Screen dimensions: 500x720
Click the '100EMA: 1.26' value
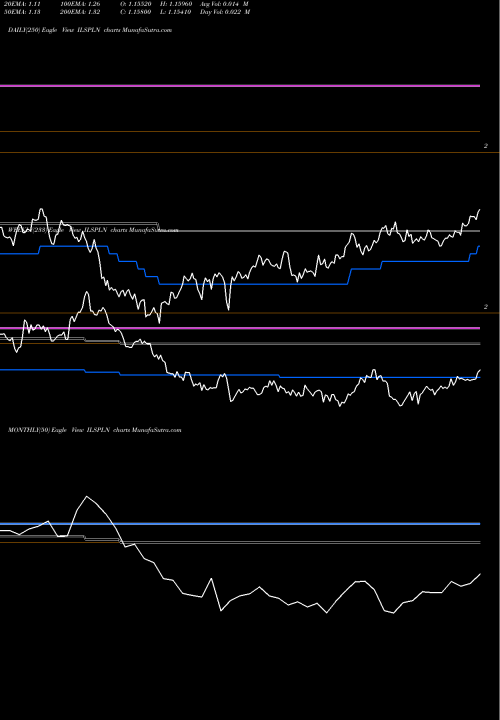[x=80, y=4]
